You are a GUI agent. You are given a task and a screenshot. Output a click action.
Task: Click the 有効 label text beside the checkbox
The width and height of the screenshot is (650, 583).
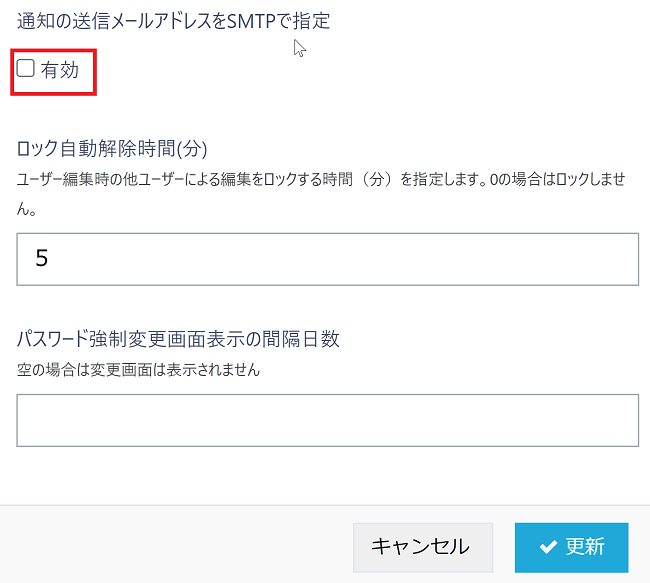60,69
